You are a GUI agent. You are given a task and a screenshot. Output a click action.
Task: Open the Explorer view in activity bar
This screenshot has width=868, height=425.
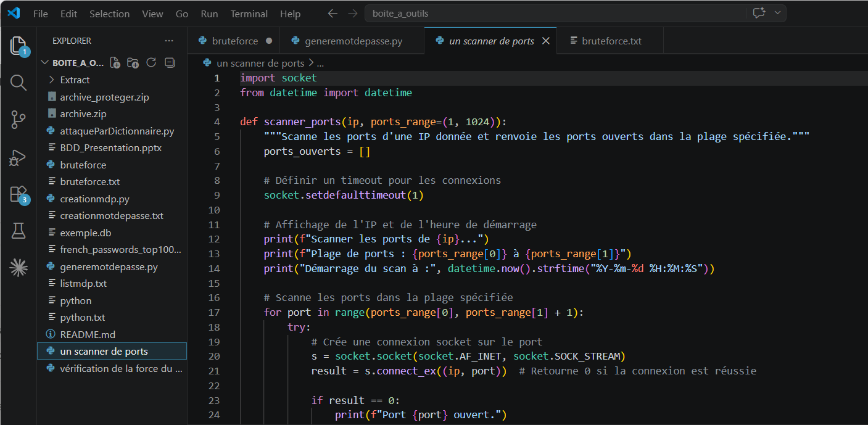(x=19, y=46)
